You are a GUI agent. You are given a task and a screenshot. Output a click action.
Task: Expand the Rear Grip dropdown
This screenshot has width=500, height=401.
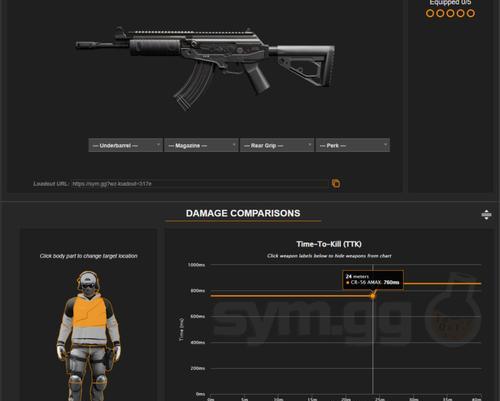click(277, 145)
